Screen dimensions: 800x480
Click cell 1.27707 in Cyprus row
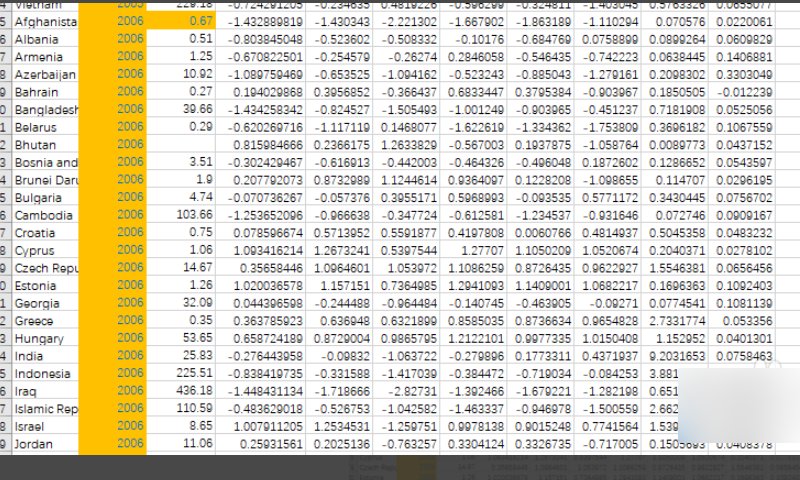pos(473,250)
